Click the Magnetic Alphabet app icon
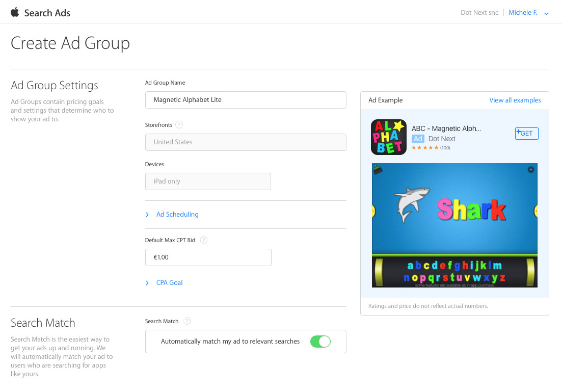The width and height of the screenshot is (562, 392). pyautogui.click(x=389, y=137)
